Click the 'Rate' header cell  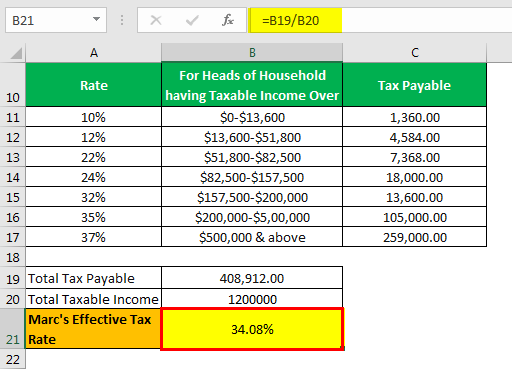[94, 85]
